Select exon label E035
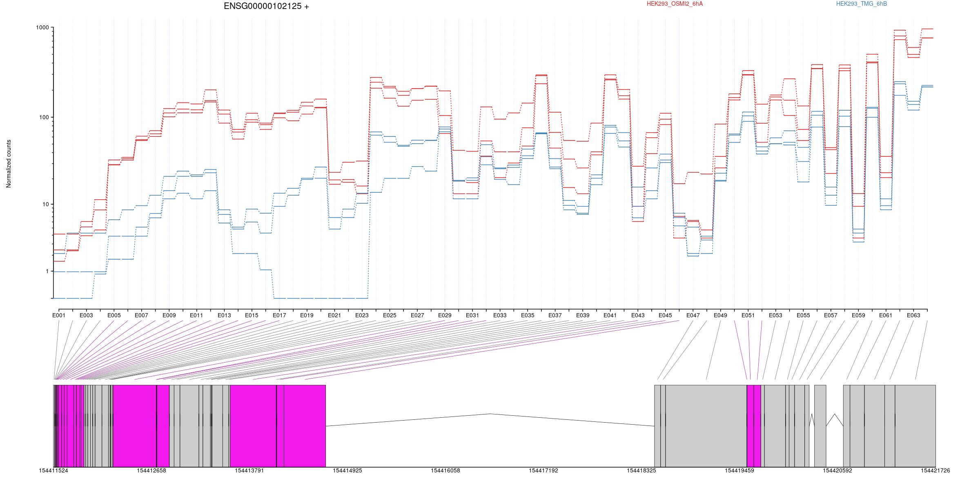The width and height of the screenshot is (980, 490). pos(528,315)
